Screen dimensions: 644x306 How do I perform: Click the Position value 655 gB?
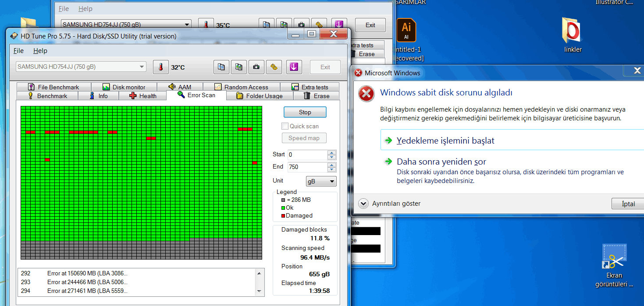(x=319, y=274)
